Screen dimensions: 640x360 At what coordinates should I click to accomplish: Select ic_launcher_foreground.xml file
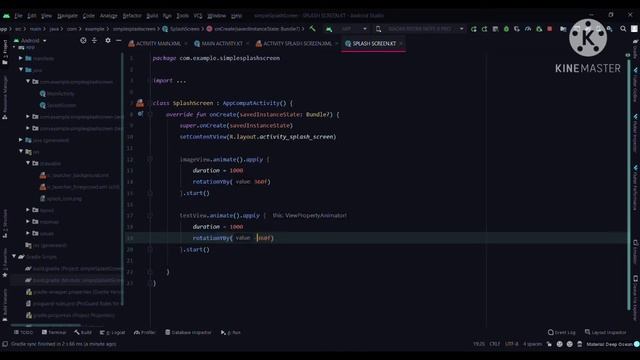(x=80, y=187)
